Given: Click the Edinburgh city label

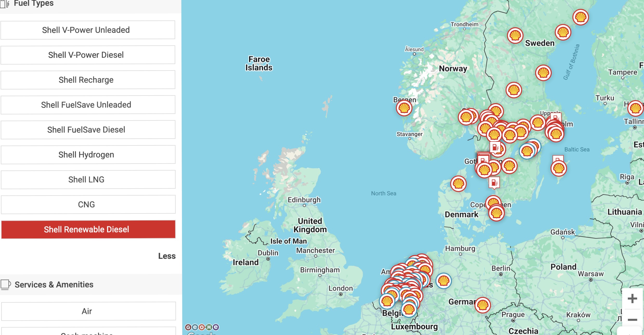Looking at the screenshot, I should (304, 200).
